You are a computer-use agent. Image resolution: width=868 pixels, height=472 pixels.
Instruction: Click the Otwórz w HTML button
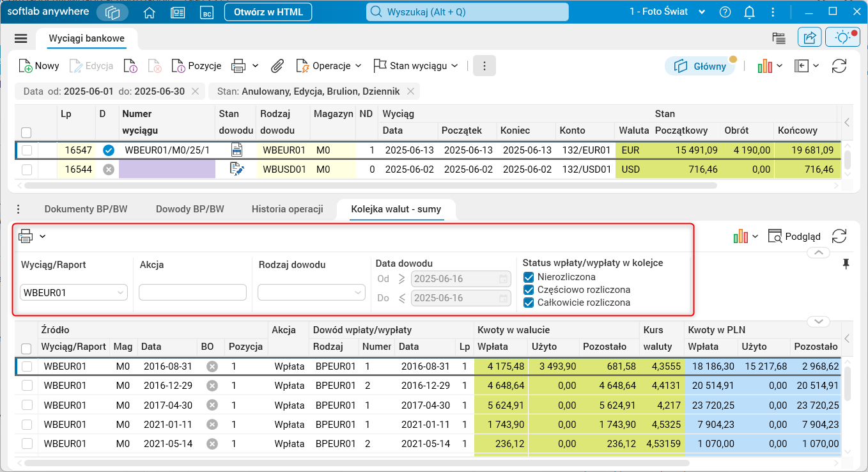point(268,12)
